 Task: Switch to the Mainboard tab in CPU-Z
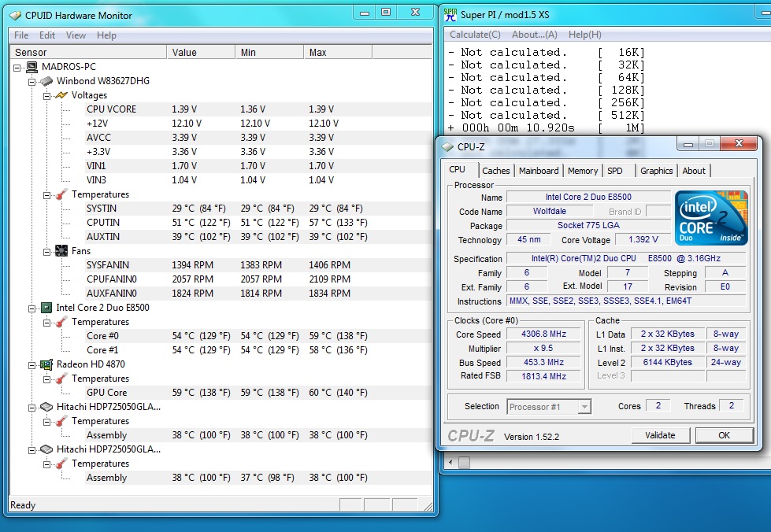pyautogui.click(x=539, y=171)
